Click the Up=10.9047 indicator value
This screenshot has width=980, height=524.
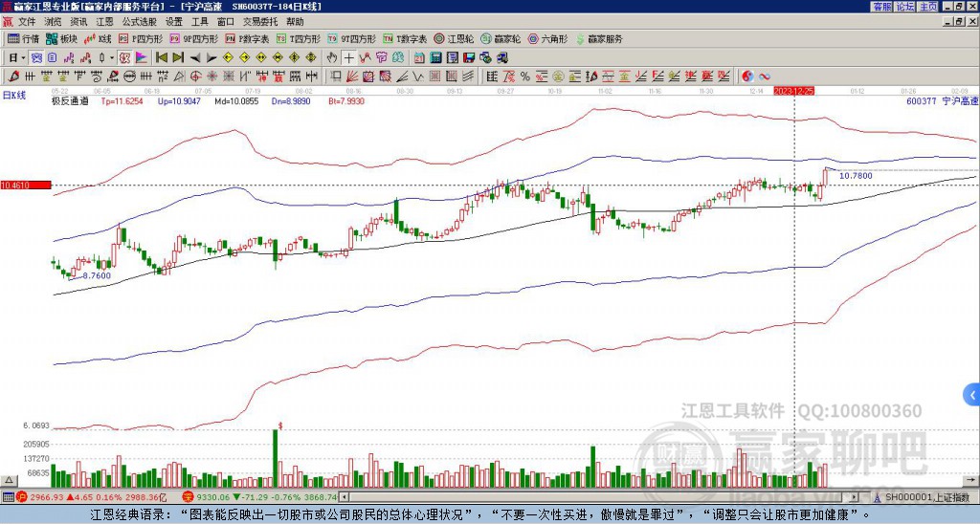coord(179,100)
